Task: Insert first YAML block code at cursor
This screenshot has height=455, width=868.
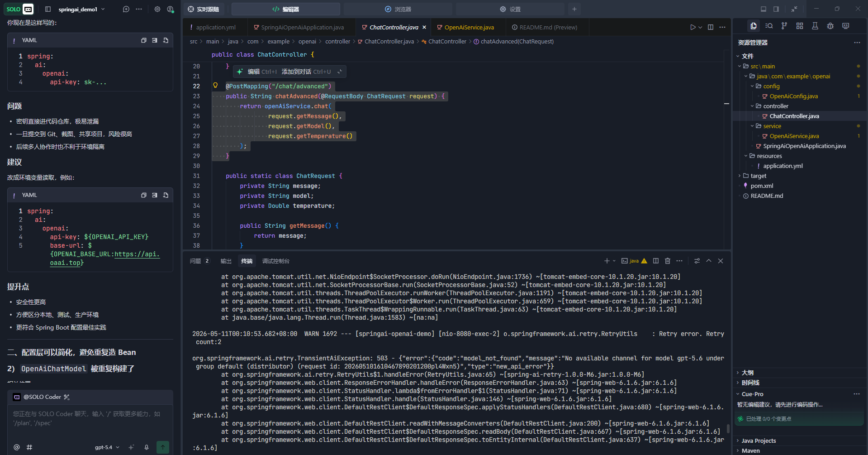Action: 155,40
